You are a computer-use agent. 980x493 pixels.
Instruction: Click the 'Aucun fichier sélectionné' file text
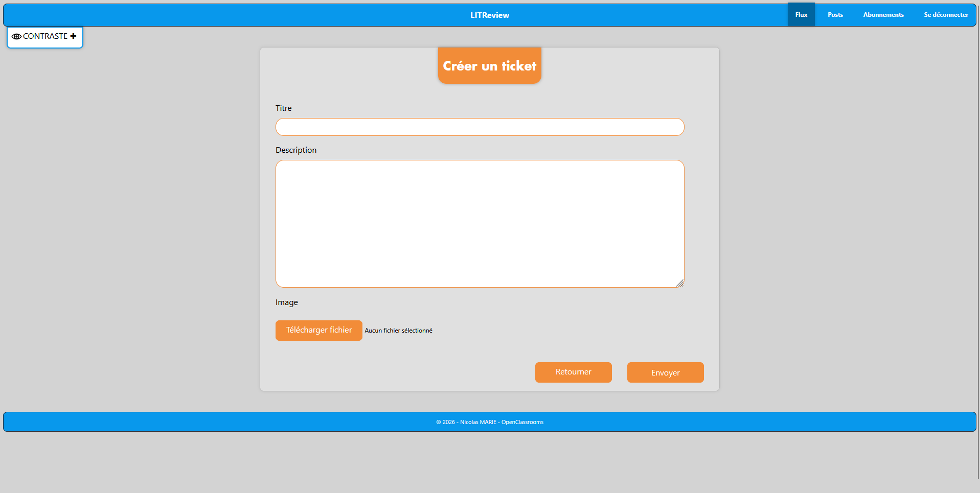point(398,331)
